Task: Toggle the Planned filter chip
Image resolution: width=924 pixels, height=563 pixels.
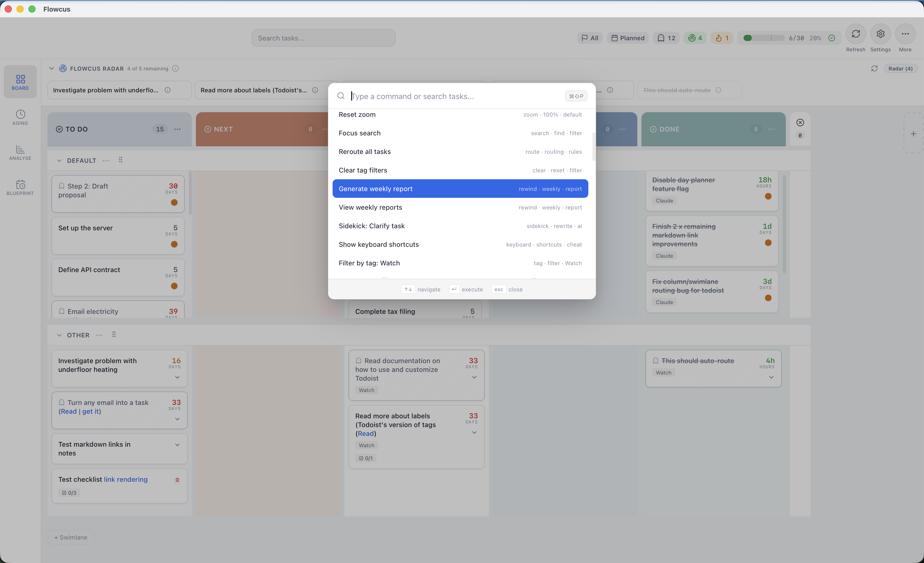Action: click(628, 38)
